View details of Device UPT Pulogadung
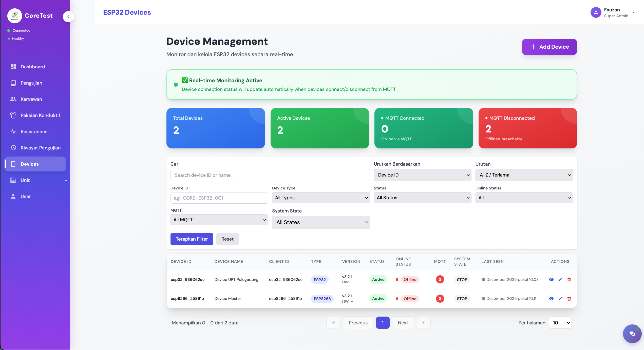 [552, 279]
